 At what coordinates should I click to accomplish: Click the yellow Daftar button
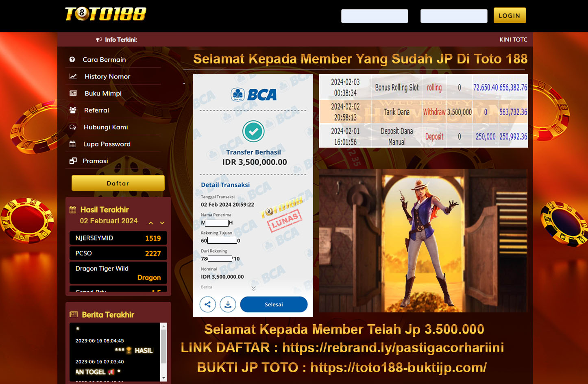pos(118,183)
